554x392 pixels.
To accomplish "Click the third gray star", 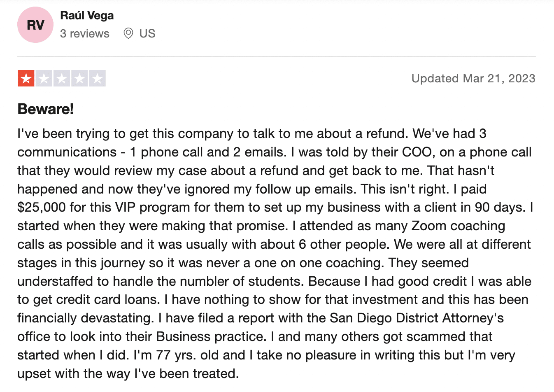I will [x=62, y=78].
